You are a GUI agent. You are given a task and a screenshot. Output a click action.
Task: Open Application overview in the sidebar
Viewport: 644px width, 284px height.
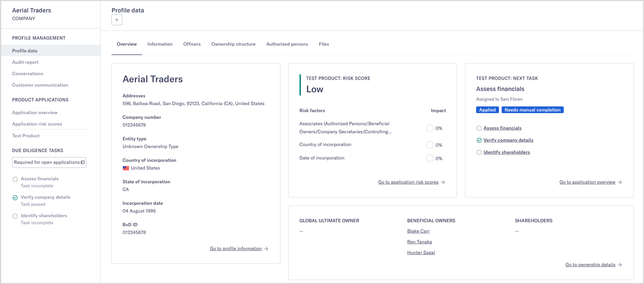(x=35, y=112)
